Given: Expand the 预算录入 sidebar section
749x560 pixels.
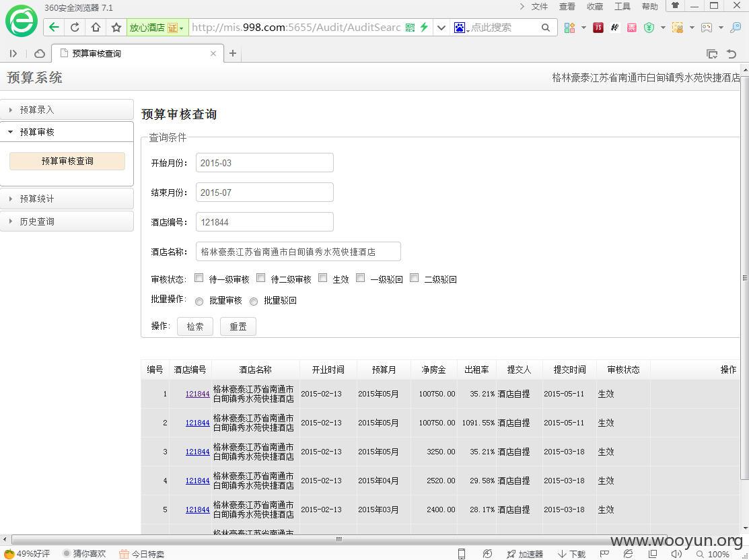Looking at the screenshot, I should [67, 110].
